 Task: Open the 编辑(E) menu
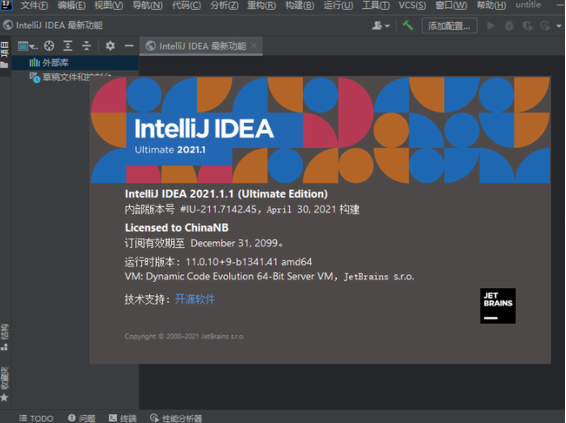pos(71,5)
